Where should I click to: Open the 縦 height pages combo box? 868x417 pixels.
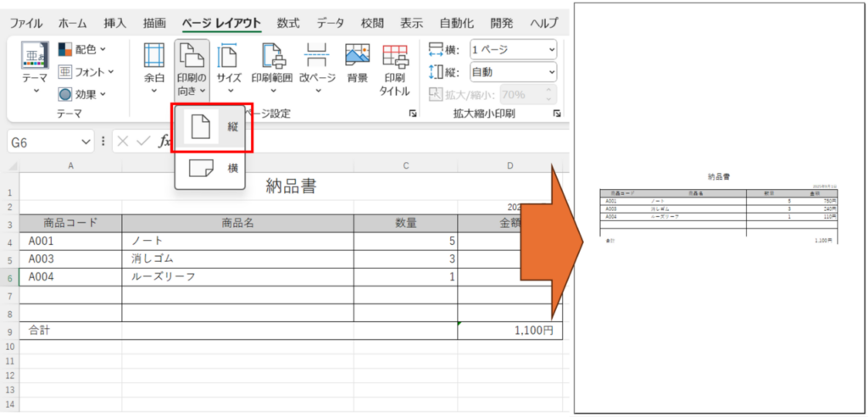click(x=513, y=72)
